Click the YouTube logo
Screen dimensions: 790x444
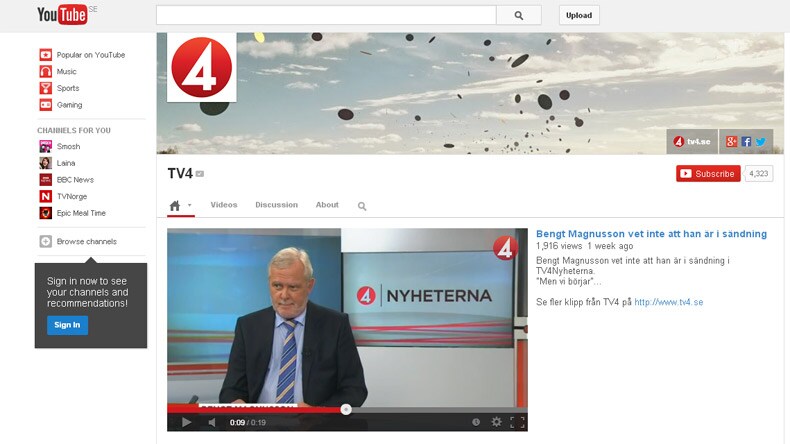tap(62, 15)
